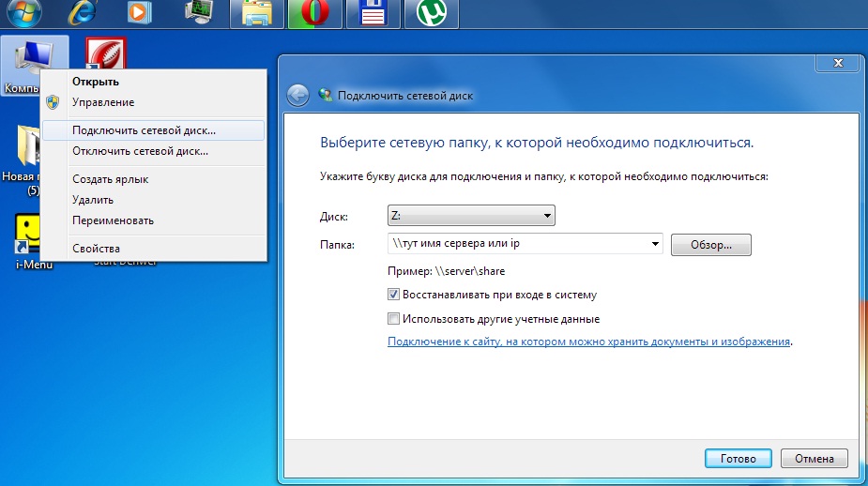Image resolution: width=868 pixels, height=486 pixels.
Task: Enable 'Использовать другие учетные данные' checkbox
Action: [394, 319]
